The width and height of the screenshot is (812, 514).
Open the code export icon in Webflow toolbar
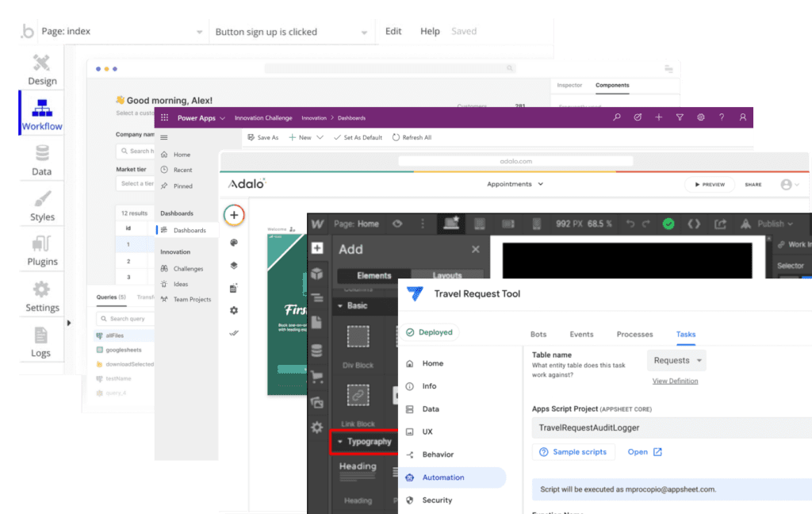coord(694,224)
